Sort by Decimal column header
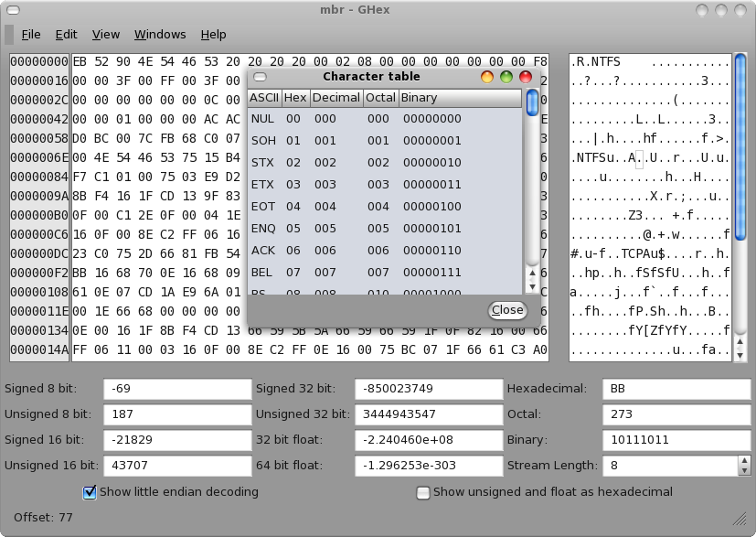 336,98
